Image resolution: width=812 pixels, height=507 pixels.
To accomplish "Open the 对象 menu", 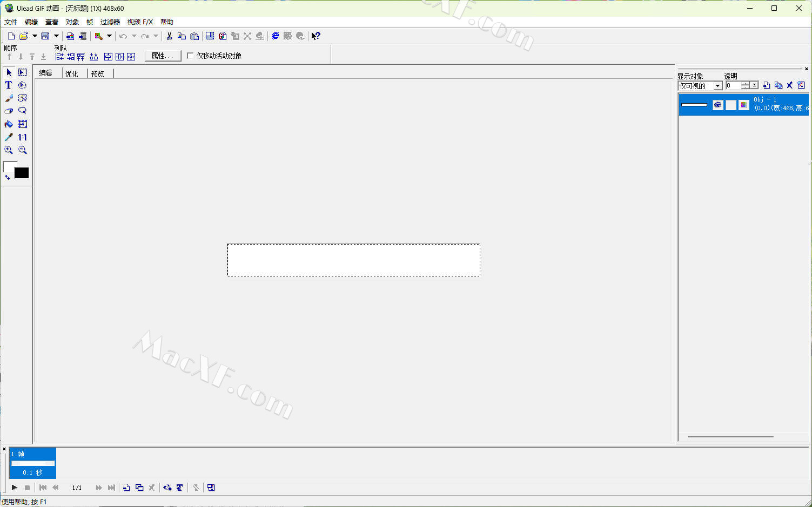I will (x=72, y=22).
